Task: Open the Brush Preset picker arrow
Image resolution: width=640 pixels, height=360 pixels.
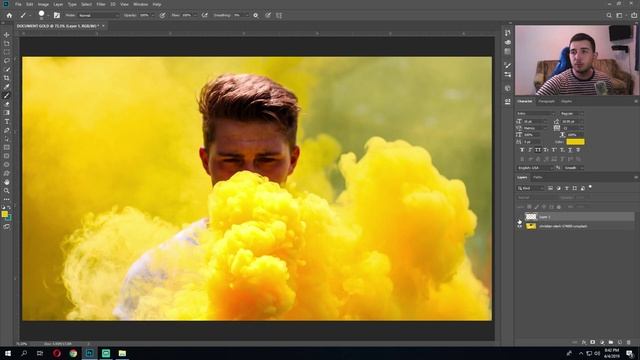Action: (48, 16)
